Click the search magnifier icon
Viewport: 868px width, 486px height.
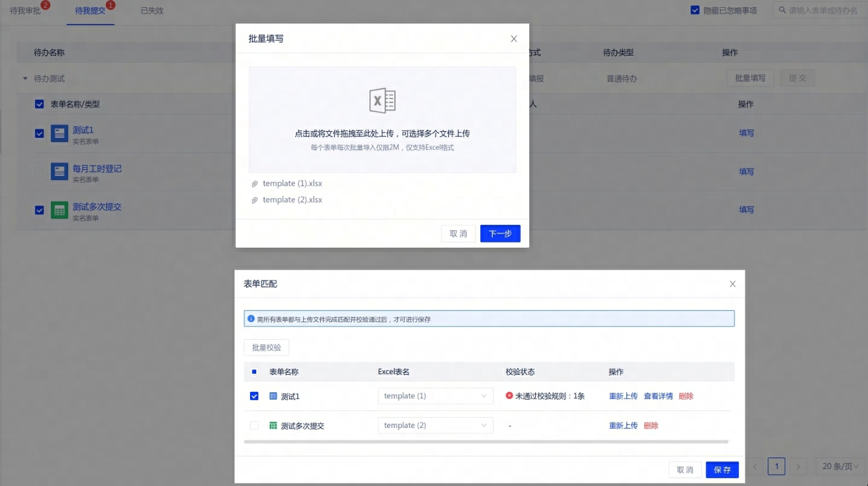[783, 10]
